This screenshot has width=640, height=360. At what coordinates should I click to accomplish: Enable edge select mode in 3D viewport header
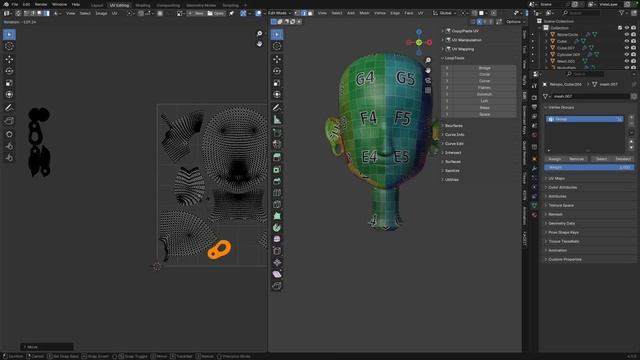coord(304,13)
